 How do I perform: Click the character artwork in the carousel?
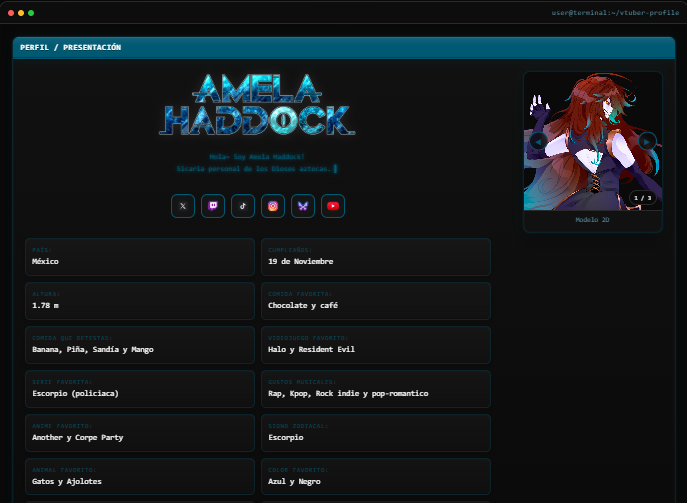[593, 141]
